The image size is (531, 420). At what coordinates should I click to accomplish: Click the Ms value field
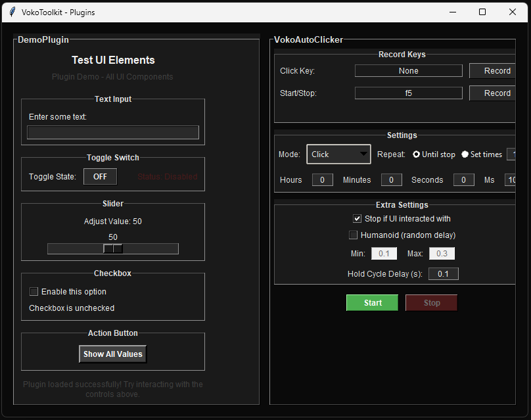(x=511, y=180)
